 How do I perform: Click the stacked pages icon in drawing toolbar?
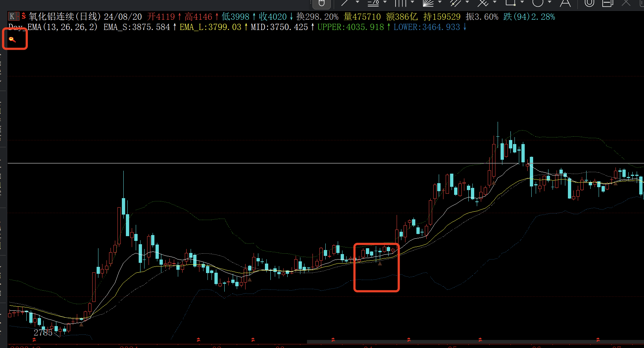[608, 3]
